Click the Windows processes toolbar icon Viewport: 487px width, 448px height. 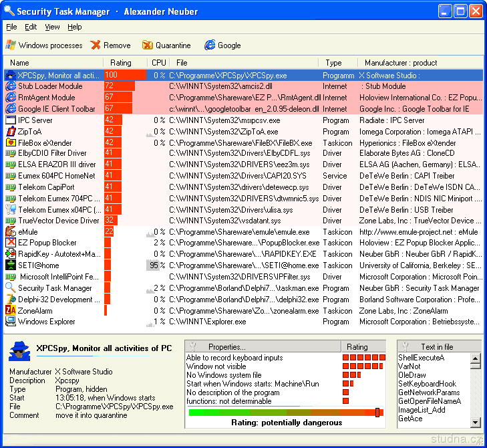point(11,45)
